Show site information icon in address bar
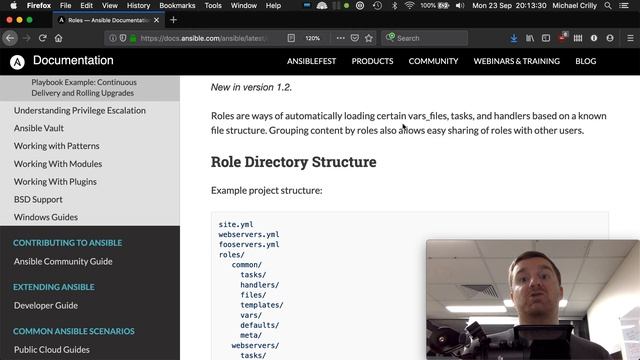640x360 pixels. tap(113, 38)
